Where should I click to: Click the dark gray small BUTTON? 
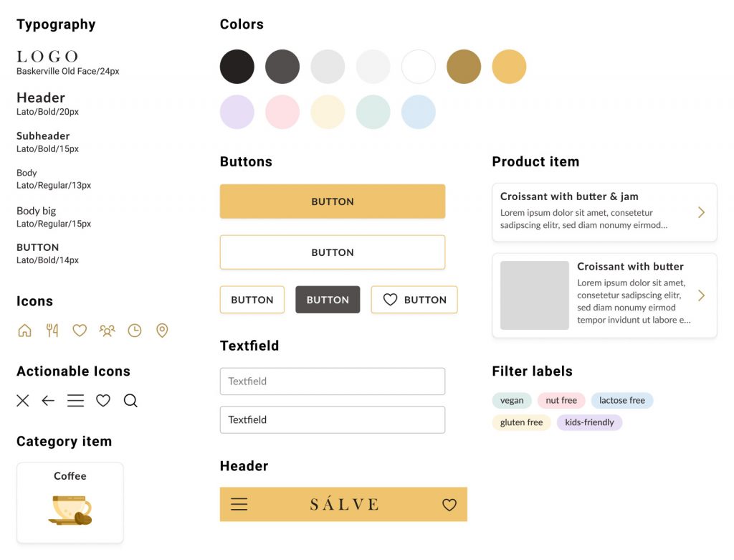coord(328,300)
